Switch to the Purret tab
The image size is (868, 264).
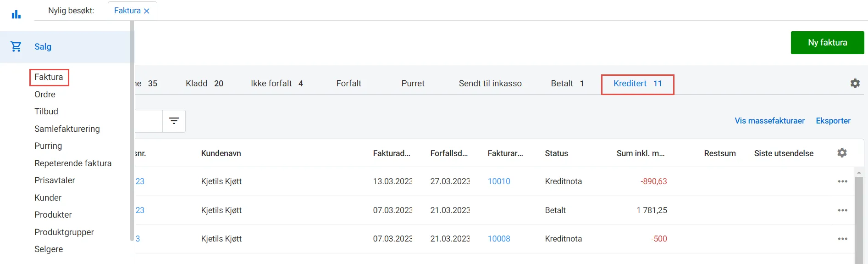pos(413,84)
